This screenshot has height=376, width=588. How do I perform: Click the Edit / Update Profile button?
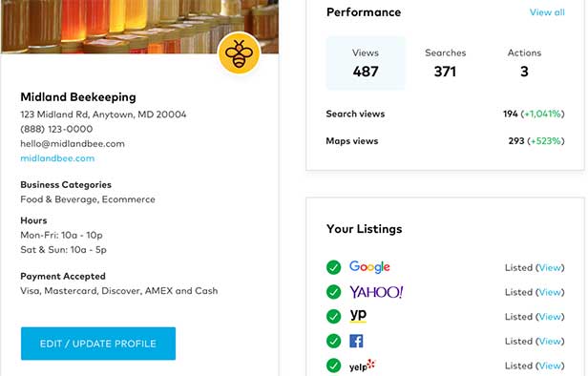98,344
